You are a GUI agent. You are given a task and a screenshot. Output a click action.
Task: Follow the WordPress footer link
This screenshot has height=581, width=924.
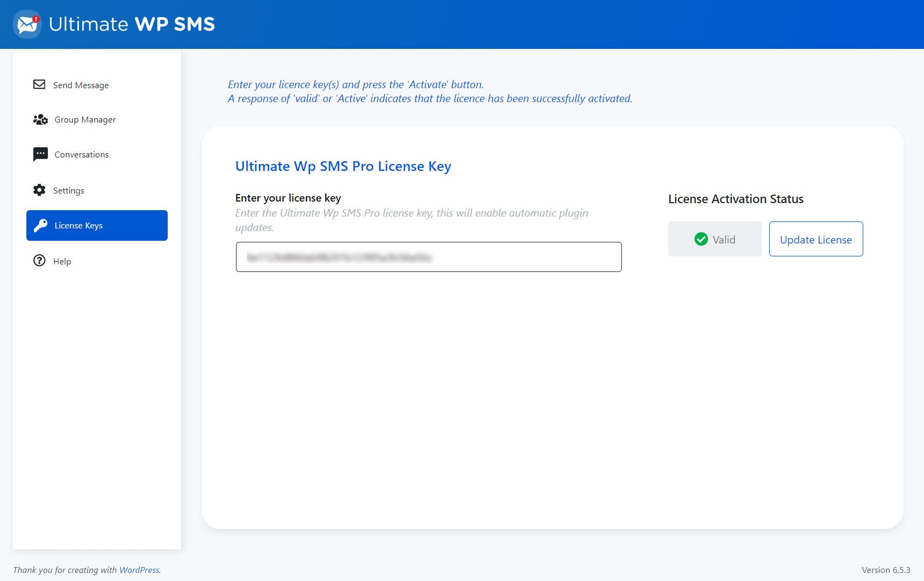pyautogui.click(x=139, y=570)
